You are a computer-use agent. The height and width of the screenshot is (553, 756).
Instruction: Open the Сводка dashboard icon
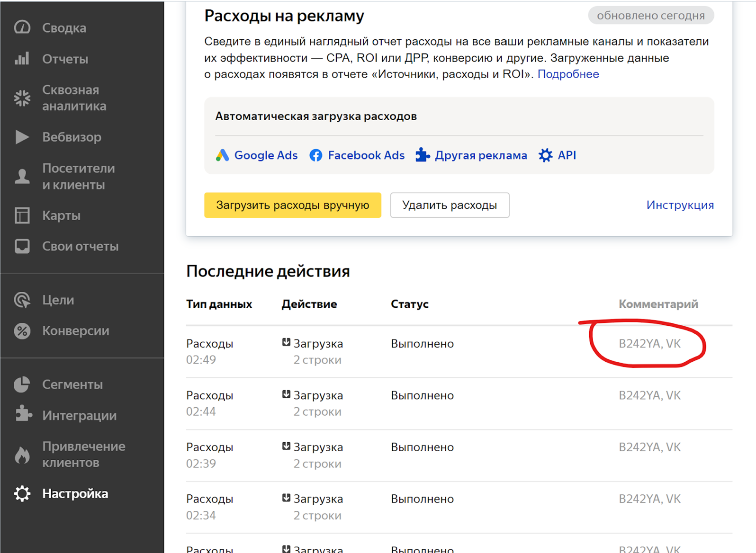coord(22,27)
